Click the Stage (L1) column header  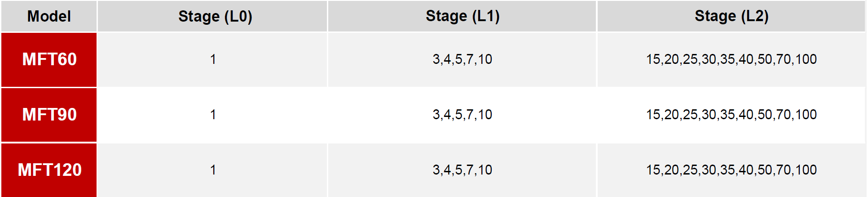point(462,16)
